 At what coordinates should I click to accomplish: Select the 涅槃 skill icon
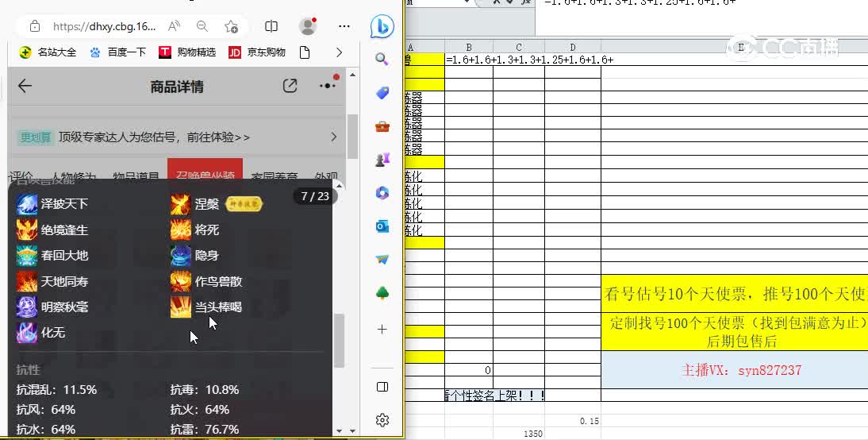pyautogui.click(x=180, y=204)
